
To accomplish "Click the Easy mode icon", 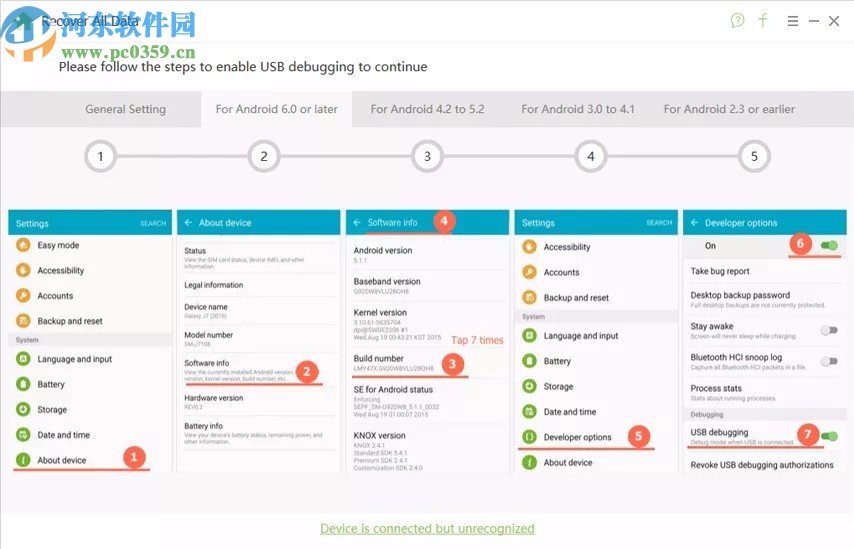I will [23, 245].
